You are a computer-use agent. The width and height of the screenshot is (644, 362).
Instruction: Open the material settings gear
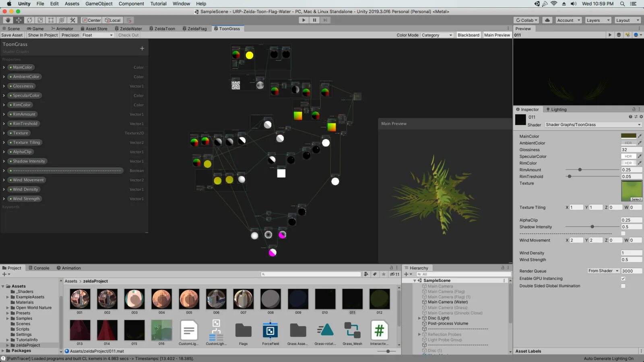pyautogui.click(x=641, y=117)
